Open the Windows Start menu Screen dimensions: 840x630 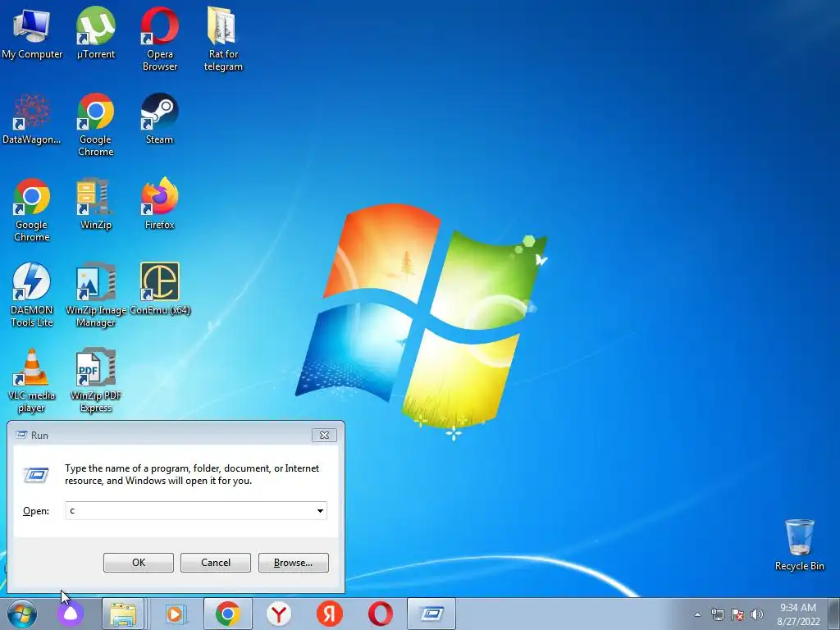click(22, 614)
